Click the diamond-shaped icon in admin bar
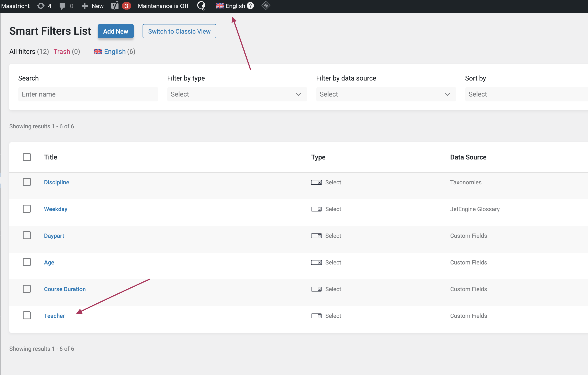Viewport: 588px width, 375px height. coord(266,6)
